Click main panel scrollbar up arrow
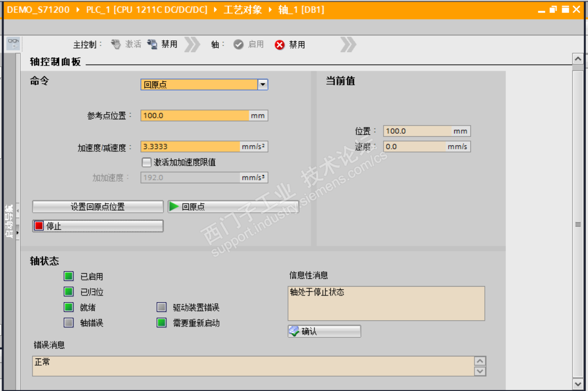588x391 pixels. (x=578, y=59)
